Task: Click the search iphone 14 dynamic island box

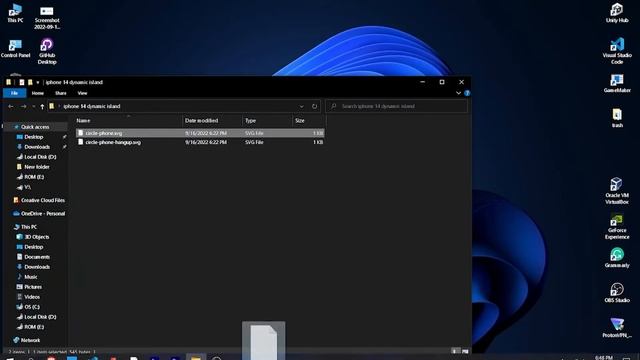Action: (x=397, y=106)
